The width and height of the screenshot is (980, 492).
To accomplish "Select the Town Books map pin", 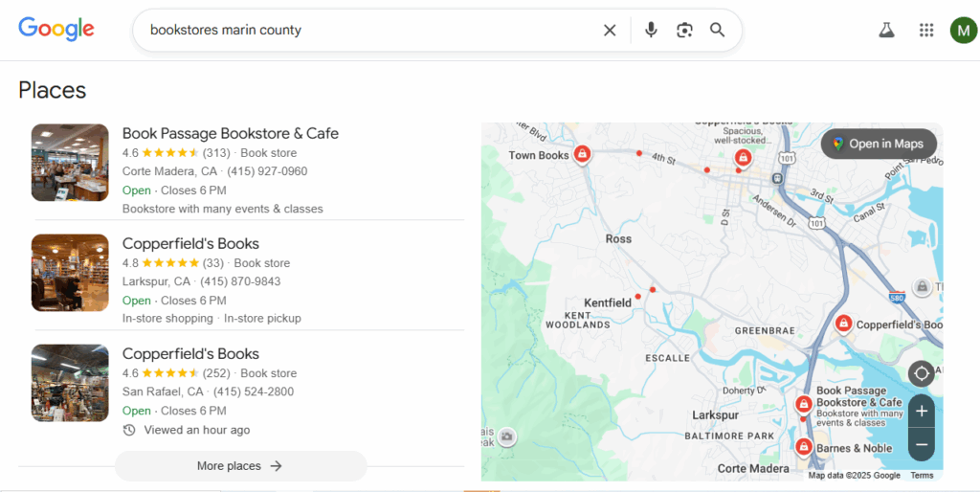I will tap(581, 154).
